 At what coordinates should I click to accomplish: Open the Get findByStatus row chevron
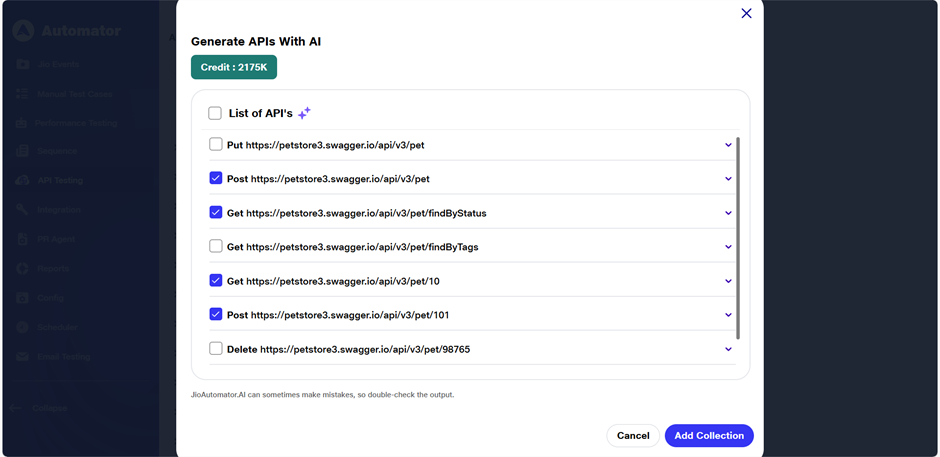[728, 213]
